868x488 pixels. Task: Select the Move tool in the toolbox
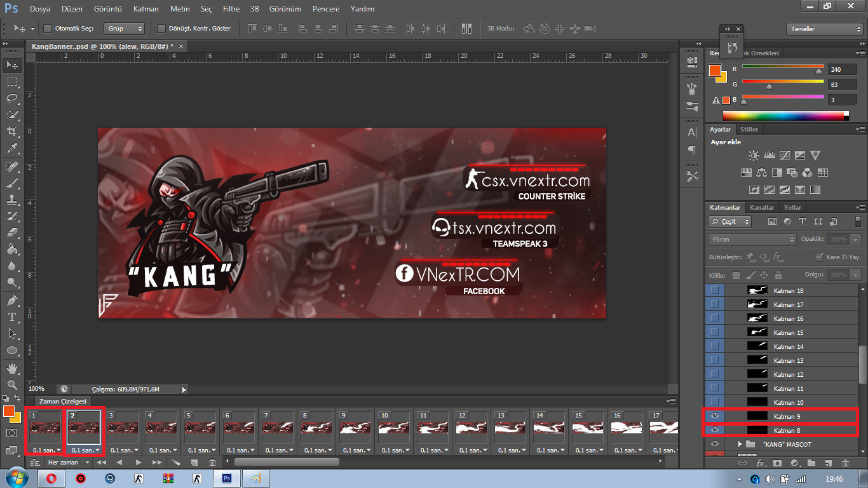(x=11, y=65)
